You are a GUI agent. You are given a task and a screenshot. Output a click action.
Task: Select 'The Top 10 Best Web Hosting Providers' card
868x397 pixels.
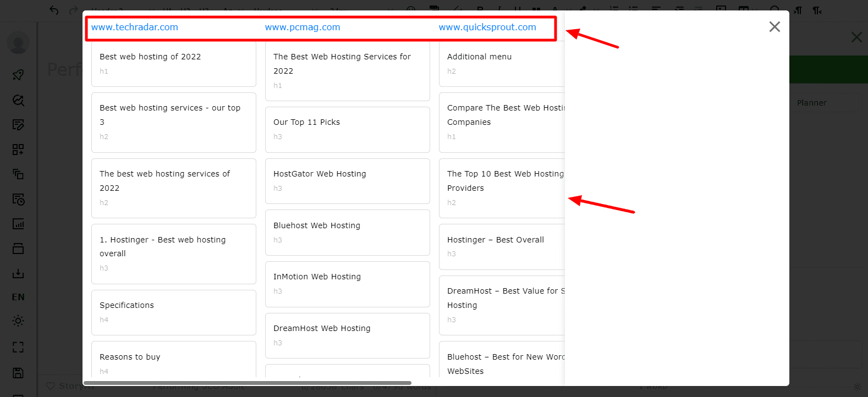[x=502, y=188]
